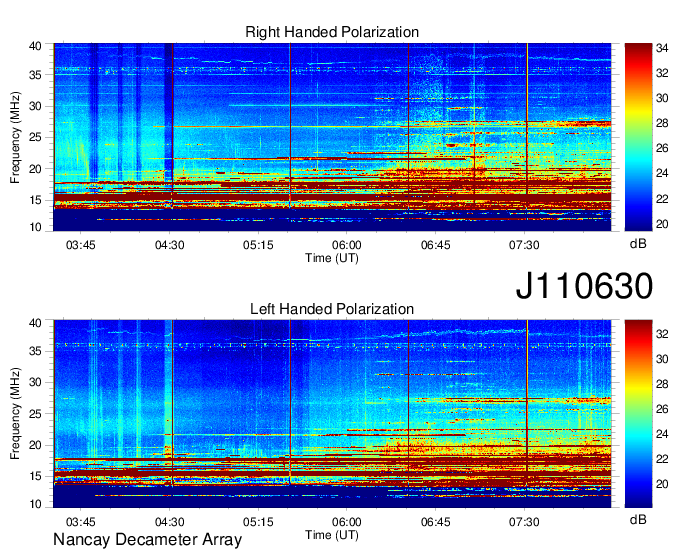Click the 26 value on left-handed colorbar

click(662, 409)
